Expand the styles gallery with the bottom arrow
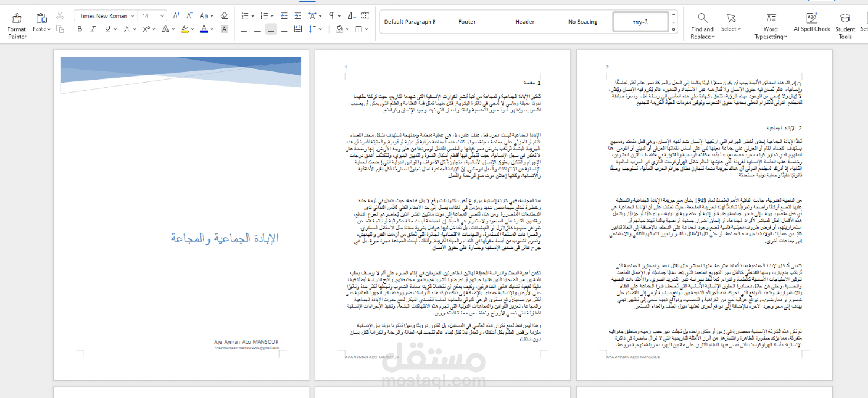The image size is (868, 398). [x=673, y=29]
